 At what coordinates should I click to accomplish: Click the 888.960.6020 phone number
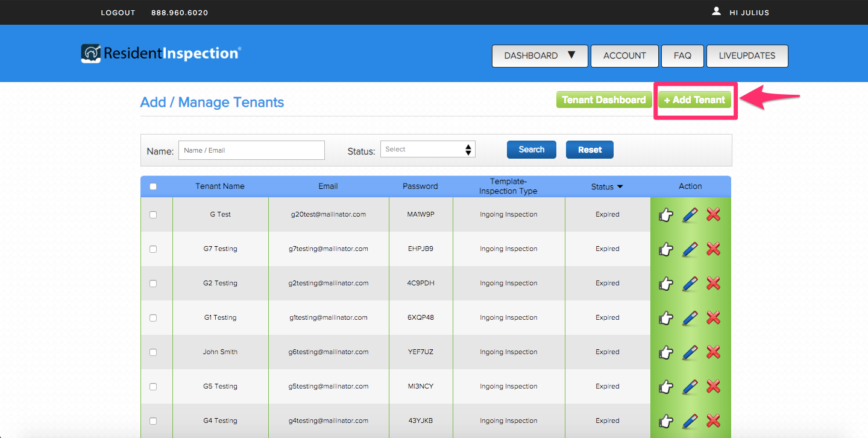click(x=180, y=13)
